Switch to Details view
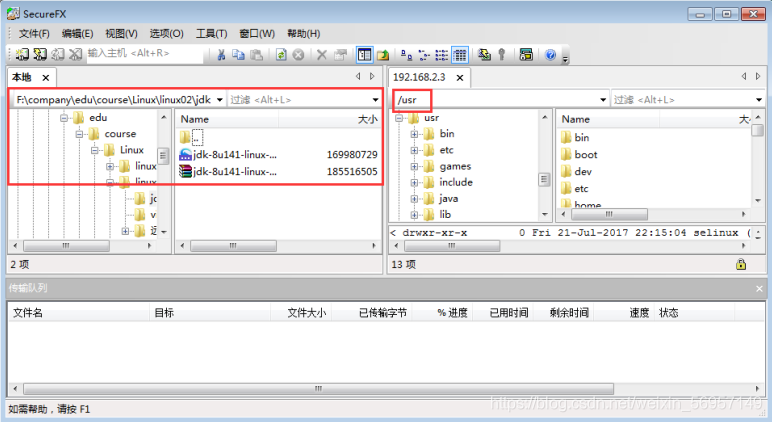 tap(460, 55)
